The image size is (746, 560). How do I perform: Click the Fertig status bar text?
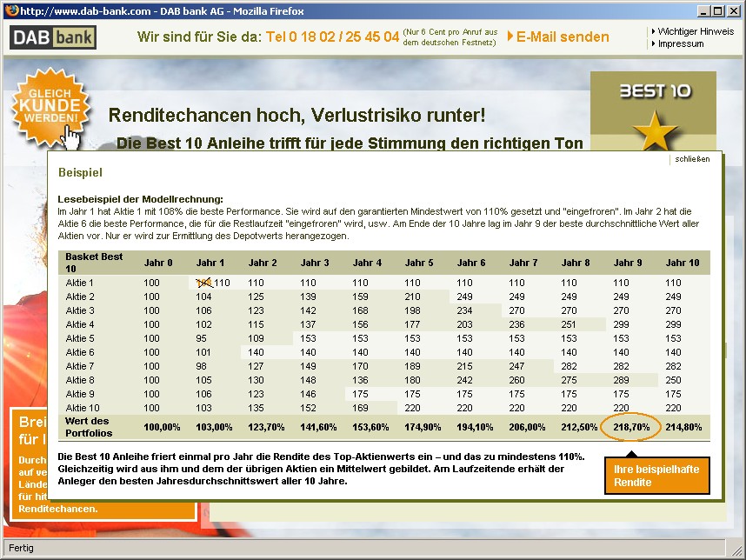(21, 548)
